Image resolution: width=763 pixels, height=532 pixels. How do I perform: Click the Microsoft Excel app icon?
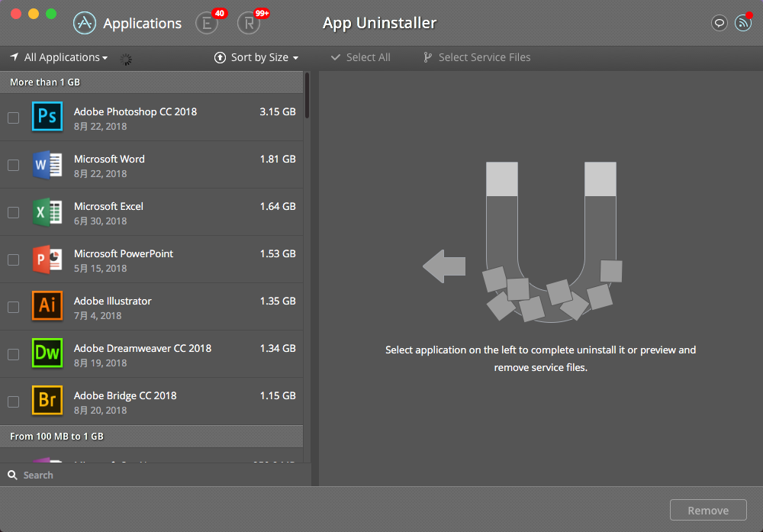pos(47,211)
